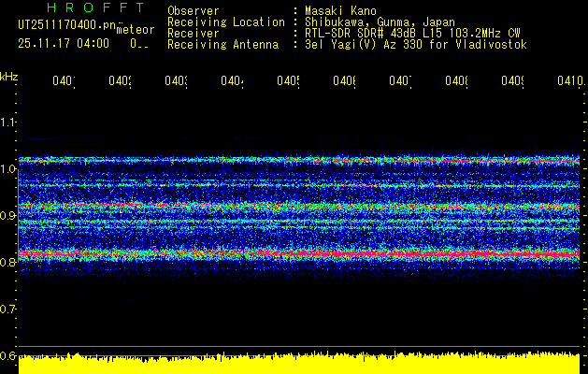Image resolution: width=588 pixels, height=374 pixels.
Task: Click the 25.11.17 04:00 date stamp
Action: pyautogui.click(x=64, y=43)
